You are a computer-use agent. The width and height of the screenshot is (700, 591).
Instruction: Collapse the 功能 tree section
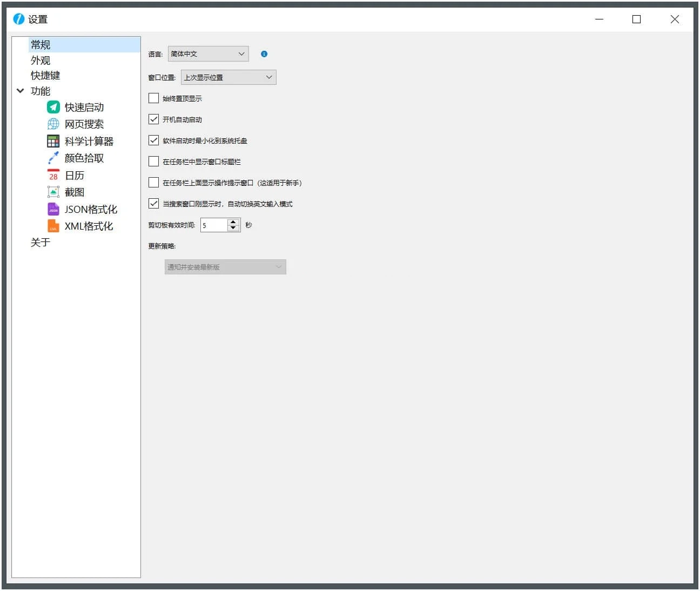[x=21, y=91]
